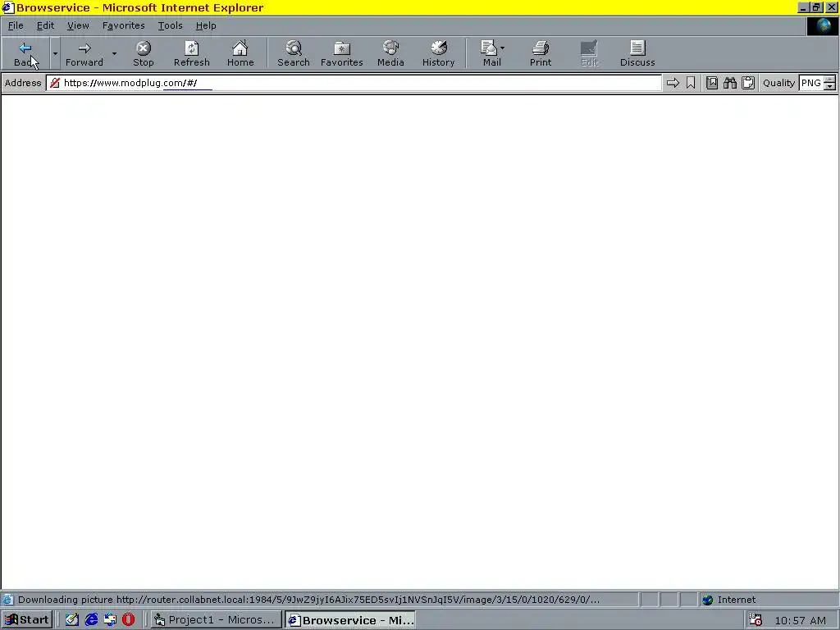Image resolution: width=840 pixels, height=630 pixels.
Task: Click the Start button
Action: (27, 620)
